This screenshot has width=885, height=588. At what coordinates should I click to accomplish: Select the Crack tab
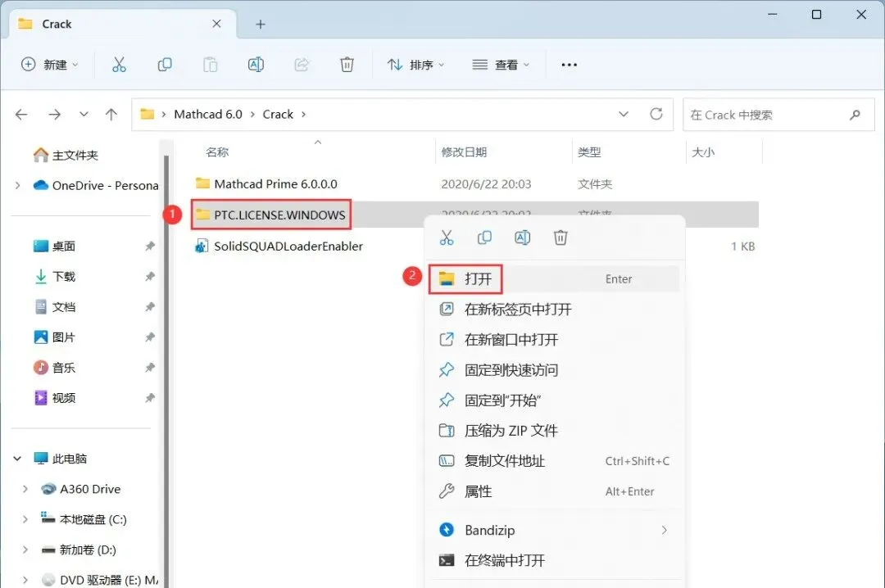[x=122, y=25]
